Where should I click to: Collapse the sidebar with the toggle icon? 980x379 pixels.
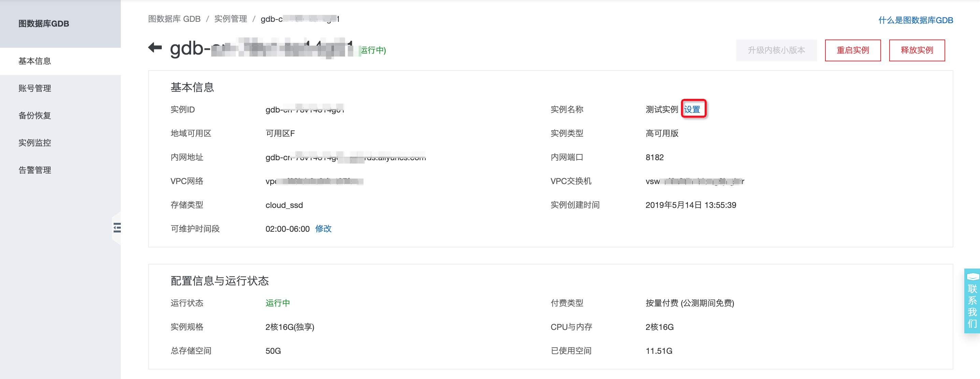point(117,228)
